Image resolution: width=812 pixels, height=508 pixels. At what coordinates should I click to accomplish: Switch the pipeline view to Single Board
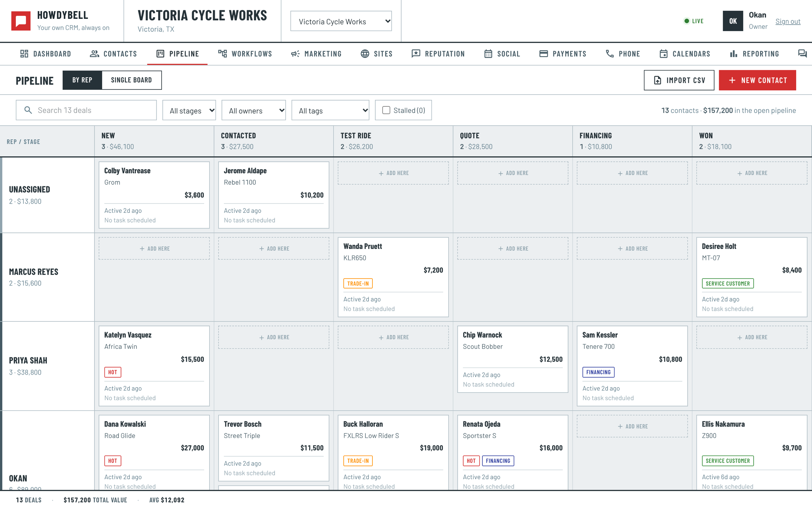(x=131, y=80)
